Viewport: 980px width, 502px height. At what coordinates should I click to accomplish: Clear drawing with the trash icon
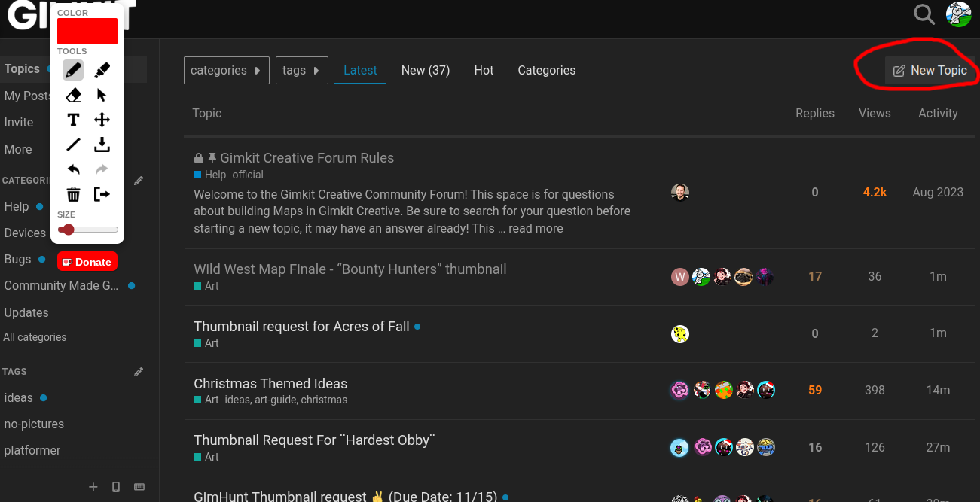[73, 194]
